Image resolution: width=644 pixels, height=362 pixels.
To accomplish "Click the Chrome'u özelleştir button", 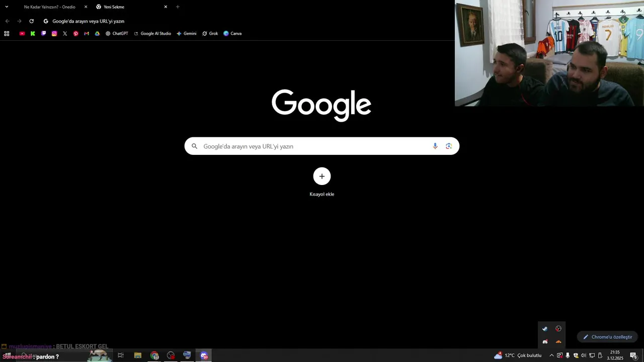I will coord(608,337).
